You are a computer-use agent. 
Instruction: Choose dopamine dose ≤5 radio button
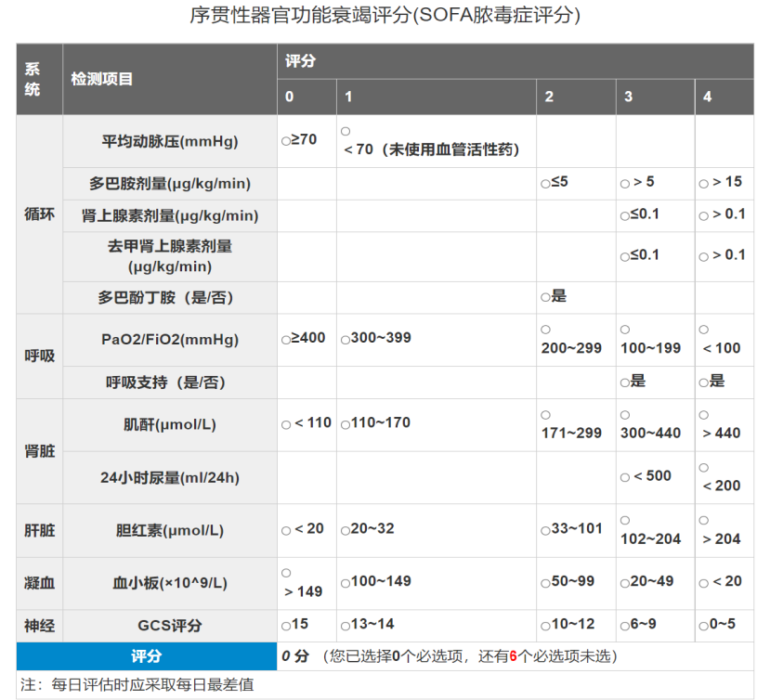pos(545,184)
